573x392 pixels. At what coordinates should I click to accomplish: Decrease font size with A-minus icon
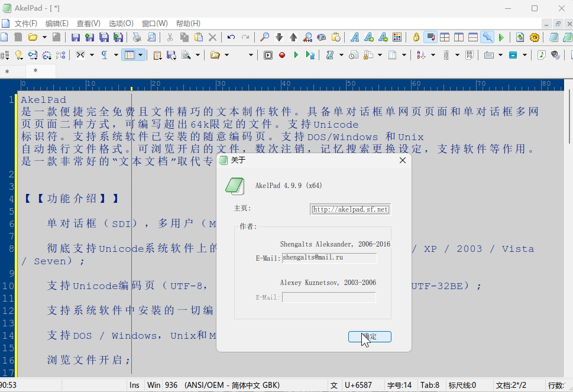(383, 37)
